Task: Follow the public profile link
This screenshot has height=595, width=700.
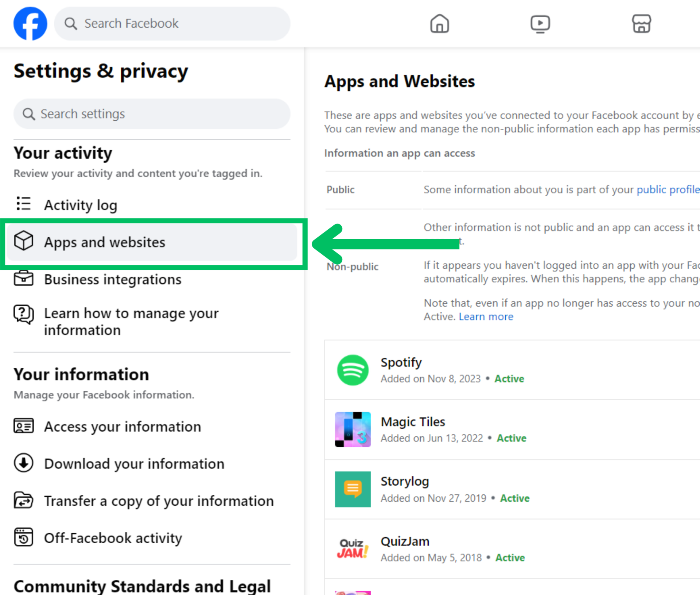Action: coord(668,190)
